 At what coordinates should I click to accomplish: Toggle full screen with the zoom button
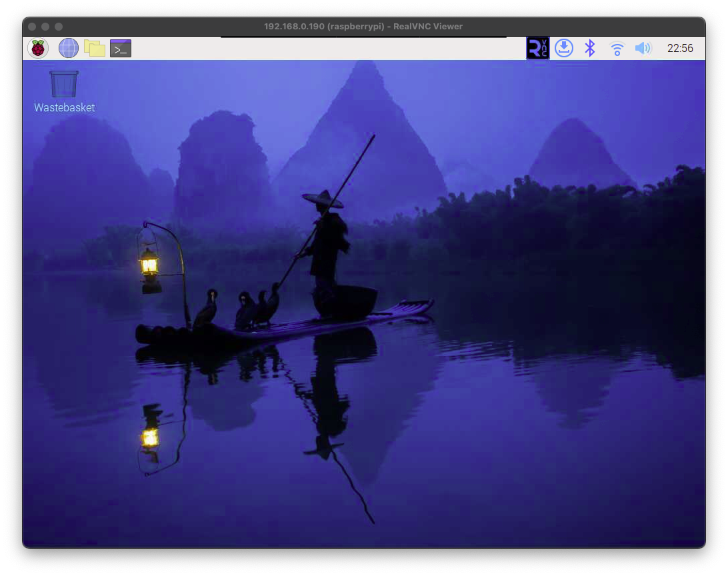59,27
